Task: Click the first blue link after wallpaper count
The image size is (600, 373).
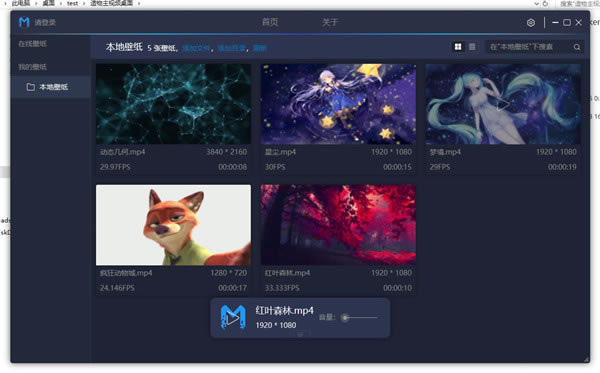Action: click(x=196, y=48)
